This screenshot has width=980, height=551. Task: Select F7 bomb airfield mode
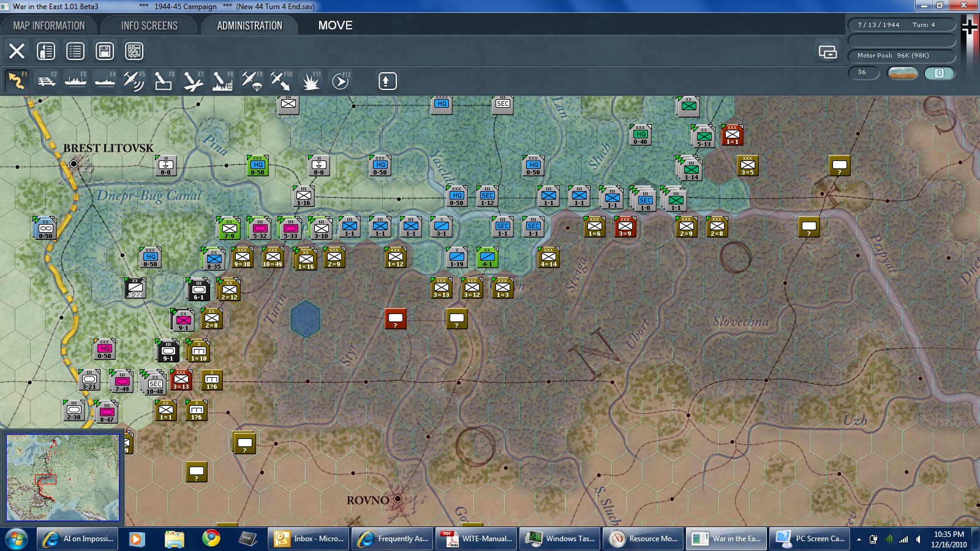[193, 81]
